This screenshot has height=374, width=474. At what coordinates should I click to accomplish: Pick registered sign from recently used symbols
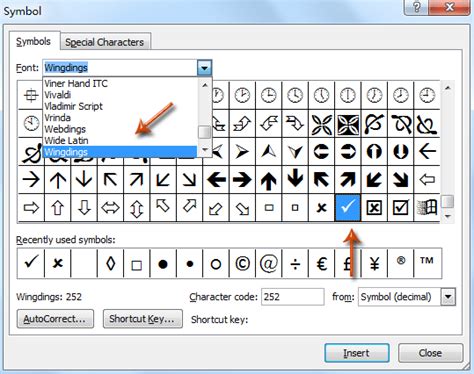tap(400, 263)
